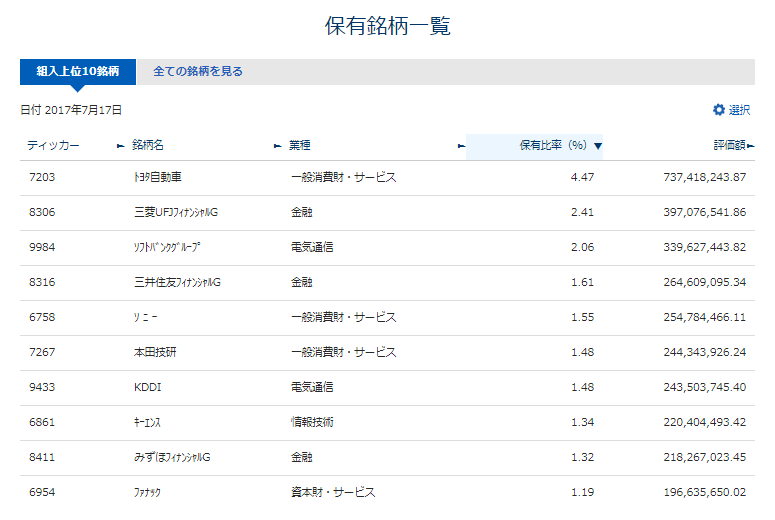Open the 選択 column settings link

tap(739, 110)
